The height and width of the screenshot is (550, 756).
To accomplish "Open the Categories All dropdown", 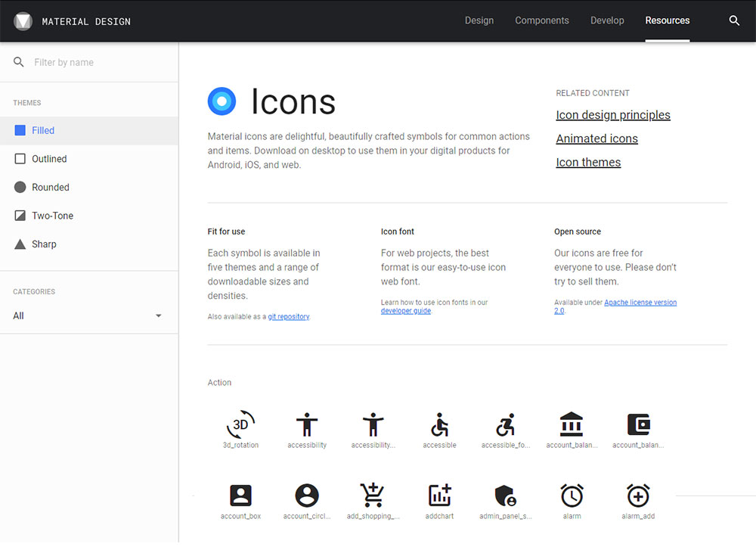I will [88, 315].
